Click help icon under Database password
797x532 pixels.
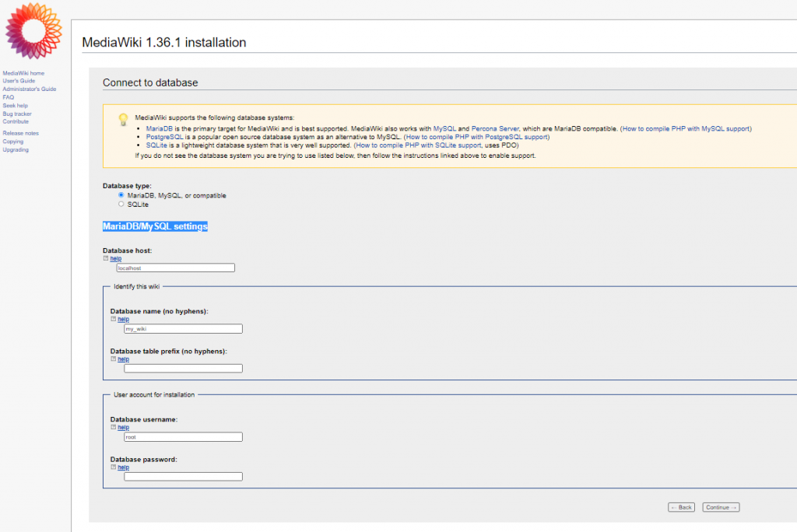click(113, 467)
